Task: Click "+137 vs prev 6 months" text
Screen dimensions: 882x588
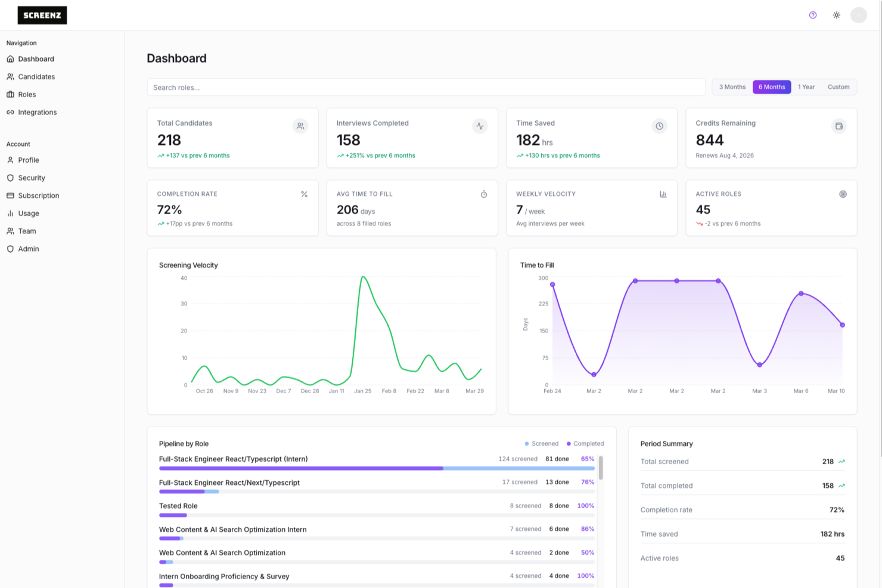Action: pyautogui.click(x=198, y=155)
